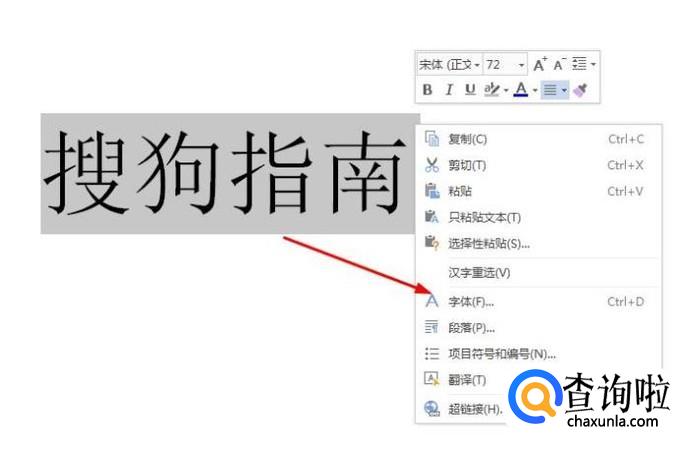Open 字体(F)... font dialog entry
This screenshot has width=682, height=452.
point(538,302)
